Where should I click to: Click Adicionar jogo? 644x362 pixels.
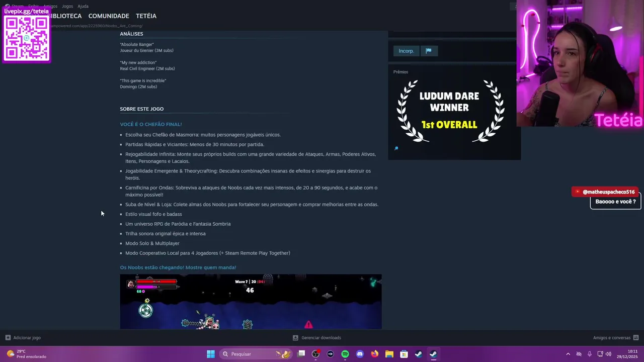[27, 338]
